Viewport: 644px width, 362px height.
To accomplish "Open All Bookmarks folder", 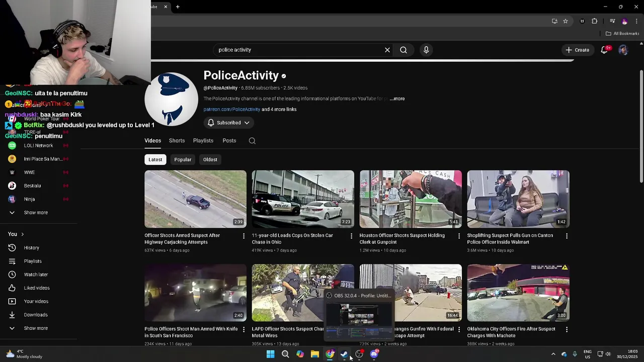I will point(622,34).
